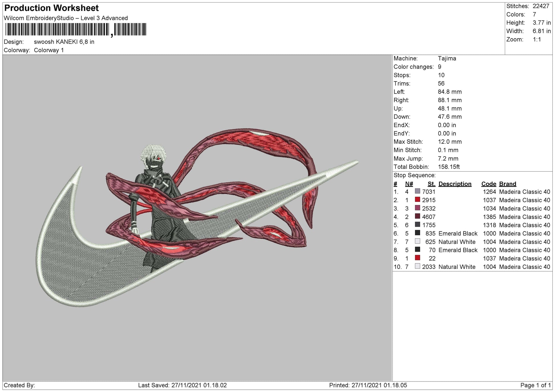555x392 pixels.
Task: Click the Total Bobbin value 158.15ft
Action: pyautogui.click(x=449, y=167)
